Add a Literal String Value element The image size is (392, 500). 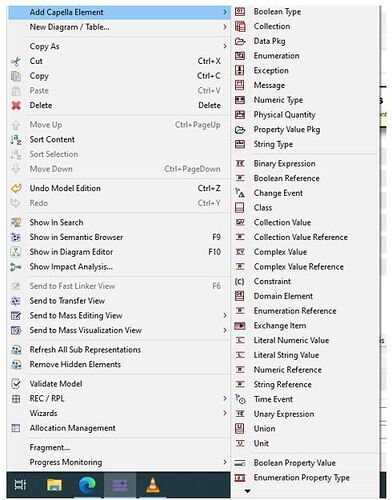[x=305, y=355]
